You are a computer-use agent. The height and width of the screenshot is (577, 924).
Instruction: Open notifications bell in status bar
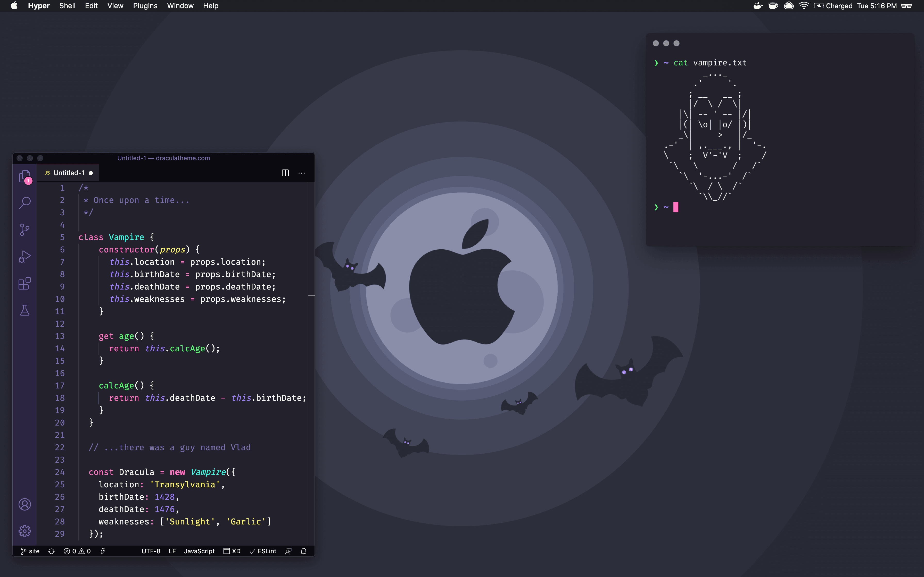303,551
